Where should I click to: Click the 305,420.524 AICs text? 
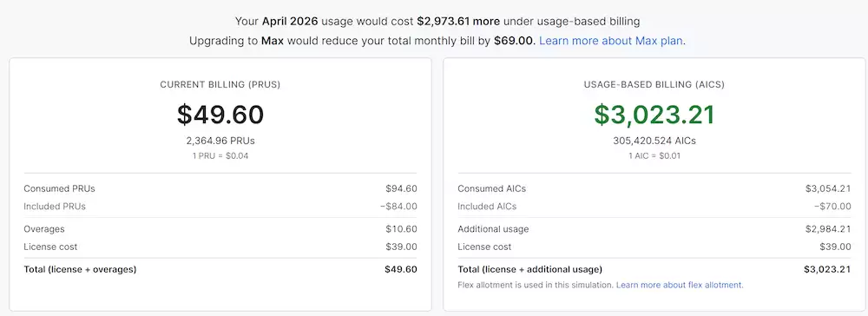(654, 141)
